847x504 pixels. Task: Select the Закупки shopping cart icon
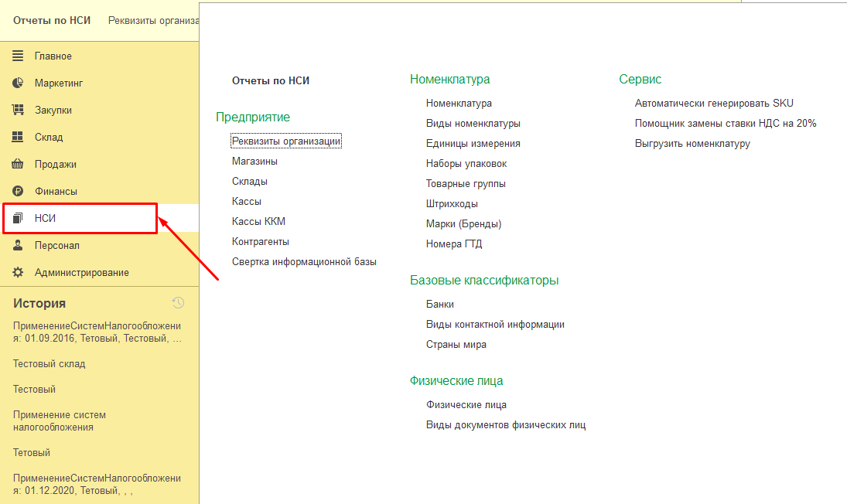click(x=18, y=110)
